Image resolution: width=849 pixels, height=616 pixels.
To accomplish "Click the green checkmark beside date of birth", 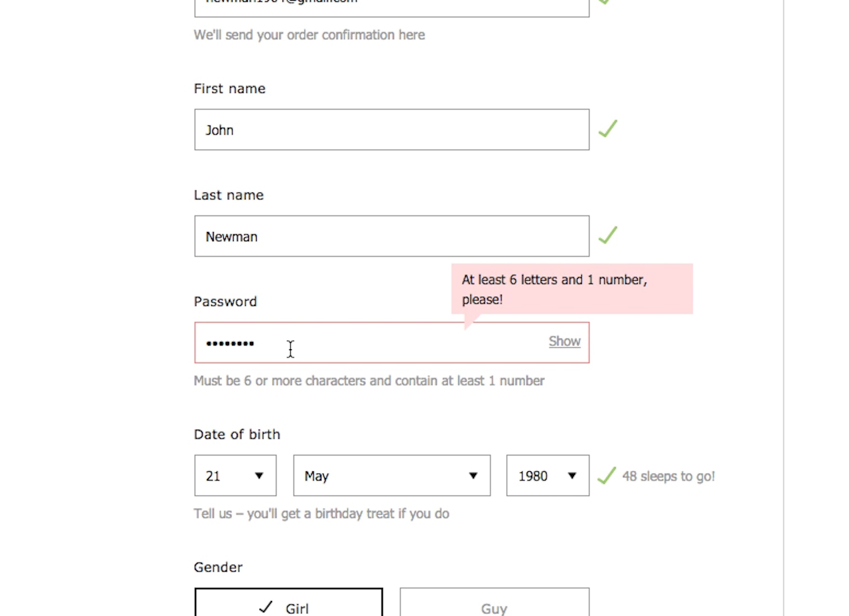I will click(x=606, y=476).
